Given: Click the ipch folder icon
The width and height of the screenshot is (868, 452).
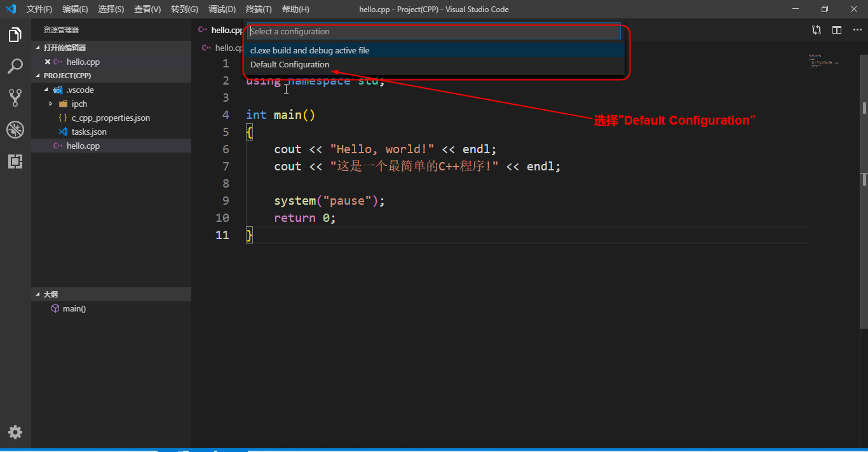Looking at the screenshot, I should pos(63,104).
